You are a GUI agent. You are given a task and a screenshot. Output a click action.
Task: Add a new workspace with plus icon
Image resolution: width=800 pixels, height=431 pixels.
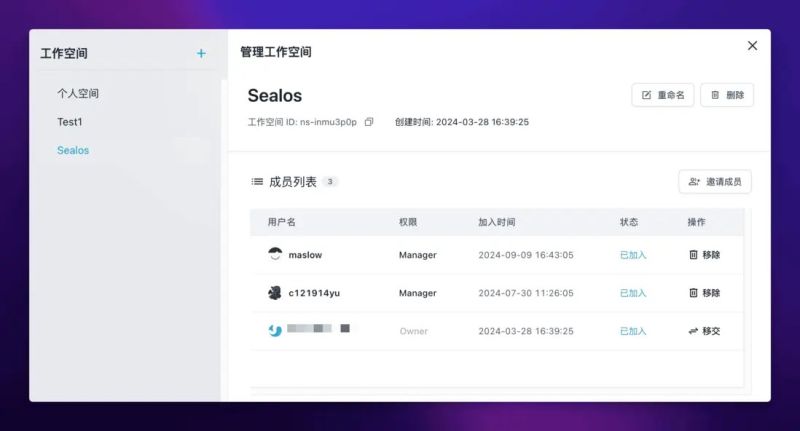point(201,53)
